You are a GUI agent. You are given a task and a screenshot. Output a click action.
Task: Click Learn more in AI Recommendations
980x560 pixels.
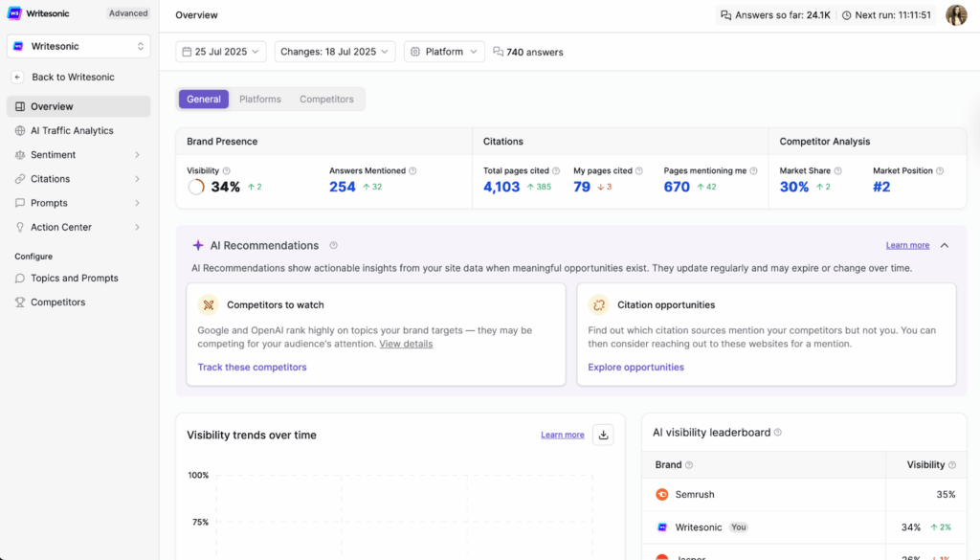coord(907,245)
